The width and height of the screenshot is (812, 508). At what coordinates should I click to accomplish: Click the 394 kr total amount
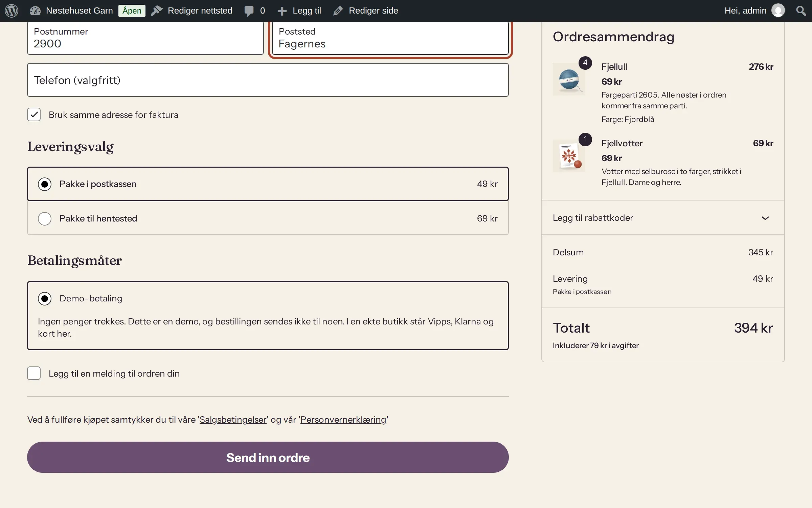(753, 328)
